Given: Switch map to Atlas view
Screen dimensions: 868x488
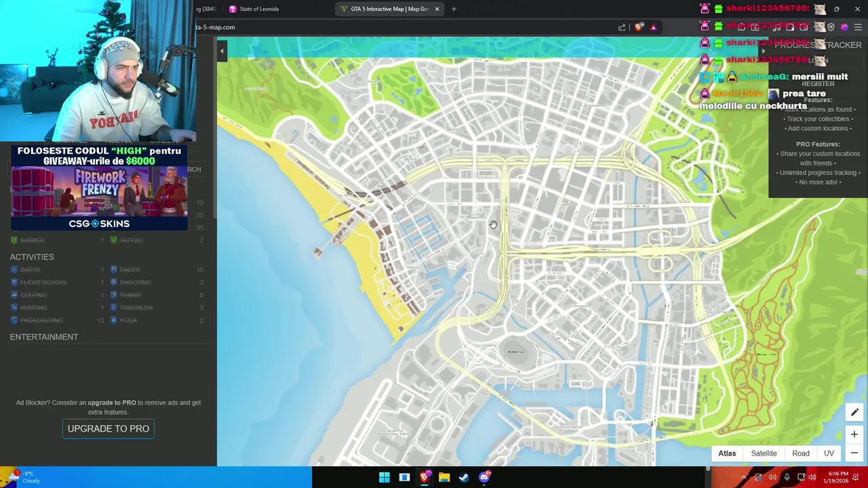Looking at the screenshot, I should click(x=727, y=453).
